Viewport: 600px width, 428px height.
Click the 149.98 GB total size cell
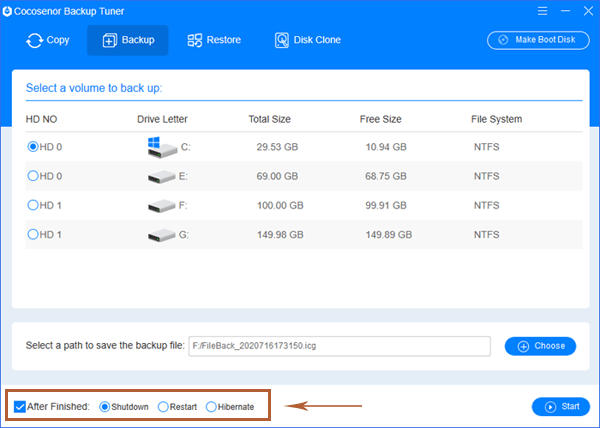pyautogui.click(x=280, y=234)
